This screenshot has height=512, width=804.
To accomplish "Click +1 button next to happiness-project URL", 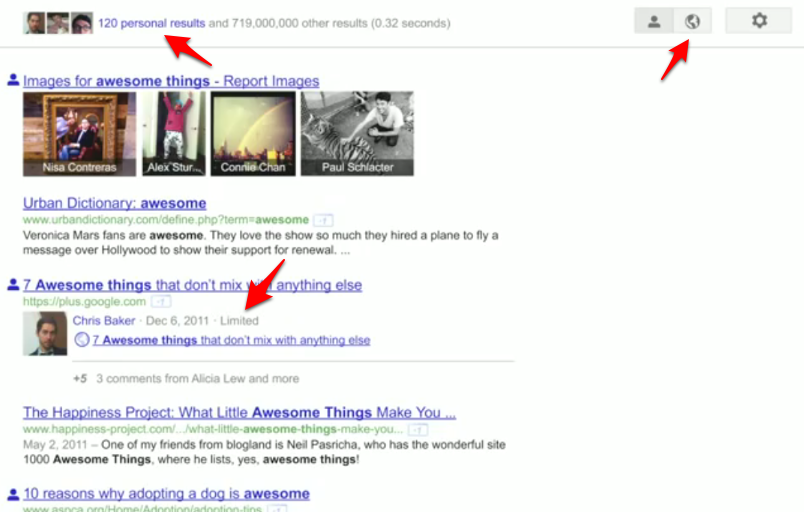I will 418,429.
